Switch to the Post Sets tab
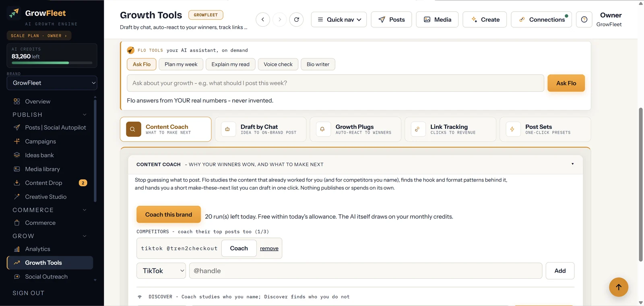This screenshot has height=306, width=644. 545,129
